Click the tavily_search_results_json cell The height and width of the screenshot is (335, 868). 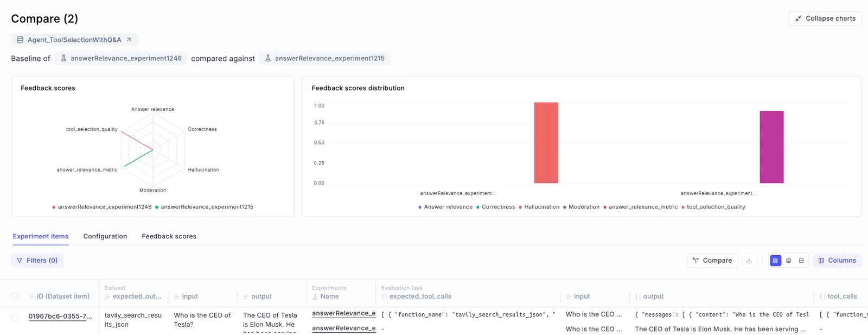click(133, 320)
